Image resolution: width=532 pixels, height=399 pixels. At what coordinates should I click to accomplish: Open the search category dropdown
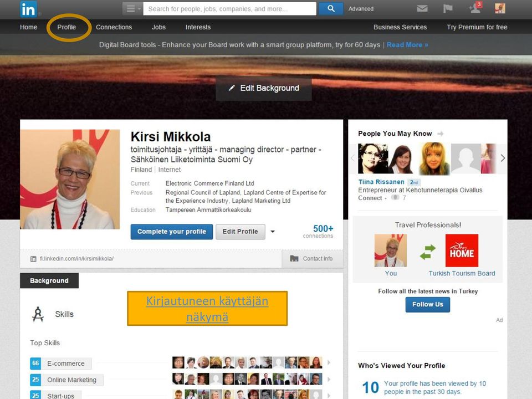coord(132,9)
